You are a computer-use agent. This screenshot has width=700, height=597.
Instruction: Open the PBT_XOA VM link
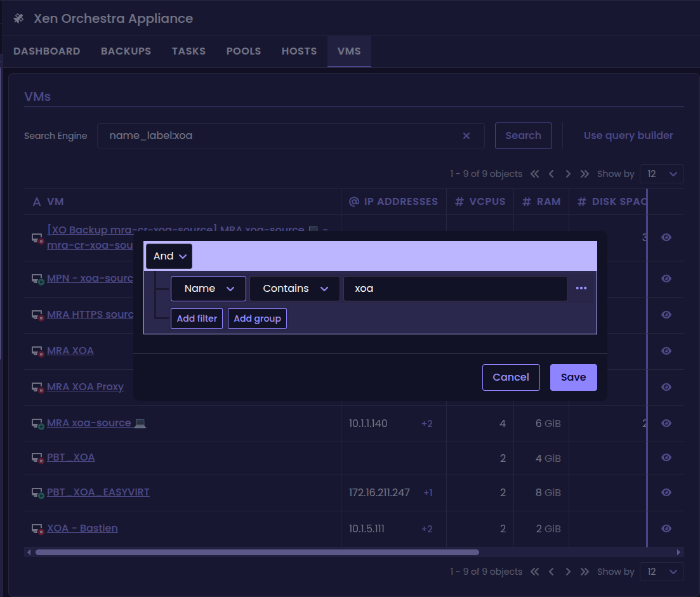coord(70,457)
